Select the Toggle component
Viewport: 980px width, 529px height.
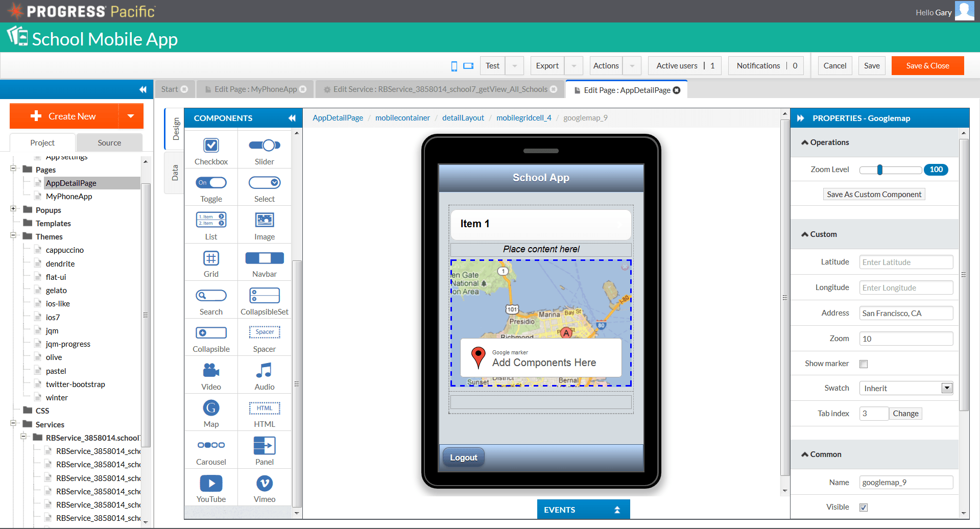(211, 189)
